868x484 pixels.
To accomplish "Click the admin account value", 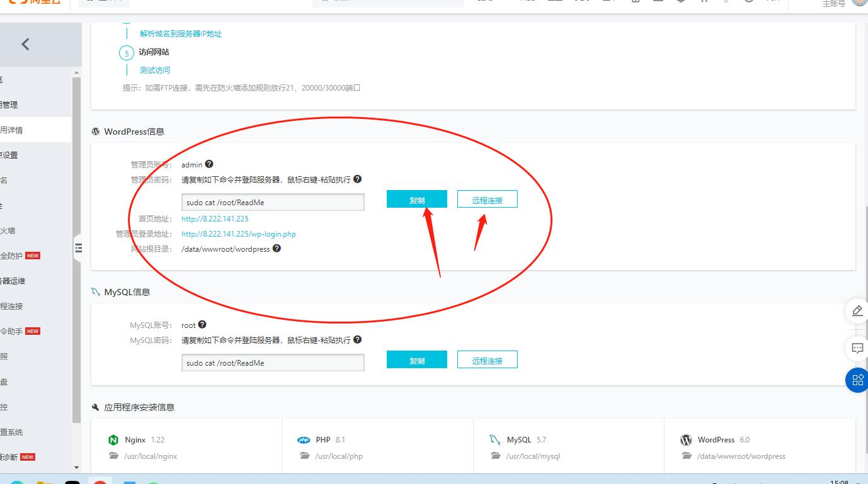I will click(x=192, y=165).
